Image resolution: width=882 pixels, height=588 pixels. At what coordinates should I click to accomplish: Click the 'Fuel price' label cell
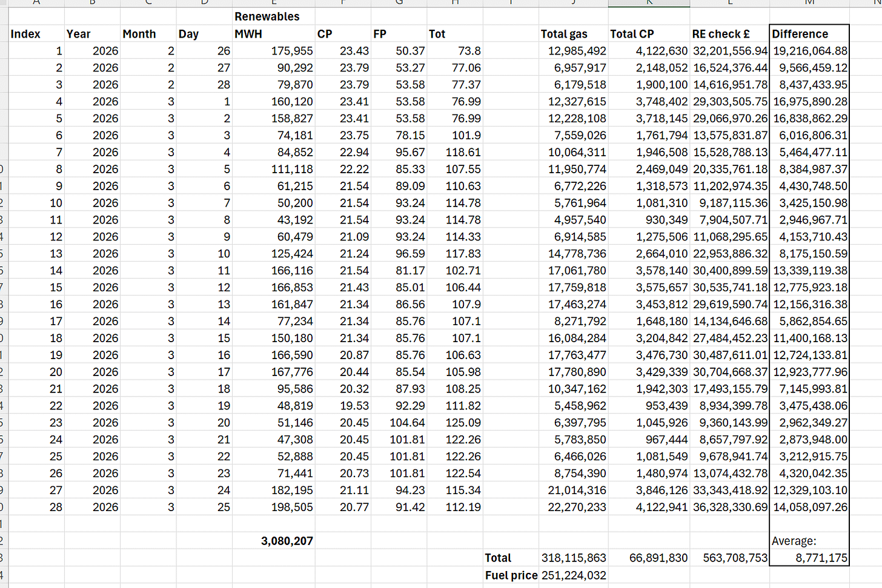coord(511,575)
